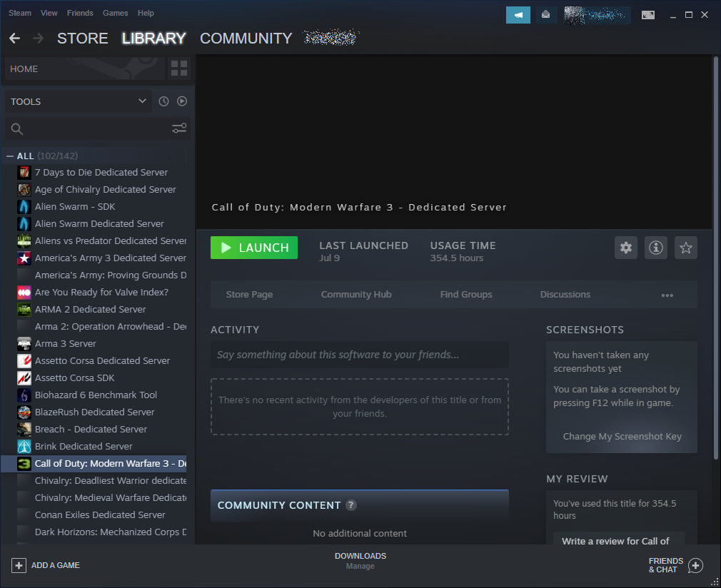Select Alien Swarm - SDK in list
The image size is (721, 588).
(75, 207)
